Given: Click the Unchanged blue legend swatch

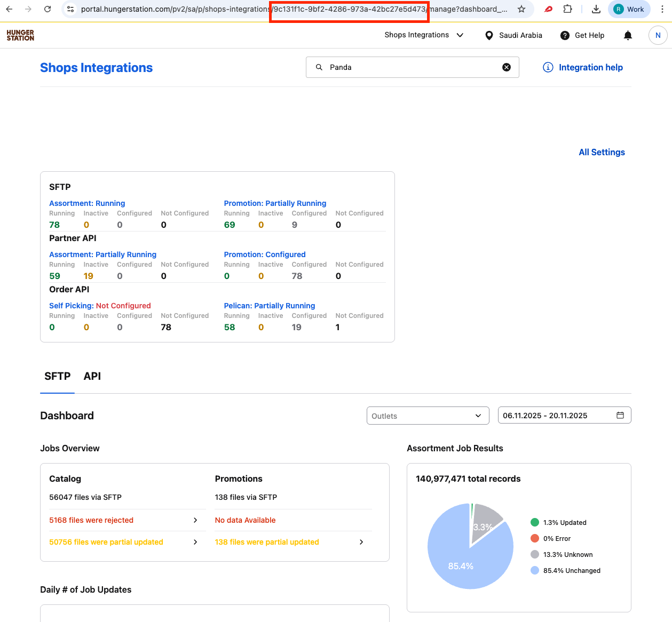Looking at the screenshot, I should coord(535,570).
